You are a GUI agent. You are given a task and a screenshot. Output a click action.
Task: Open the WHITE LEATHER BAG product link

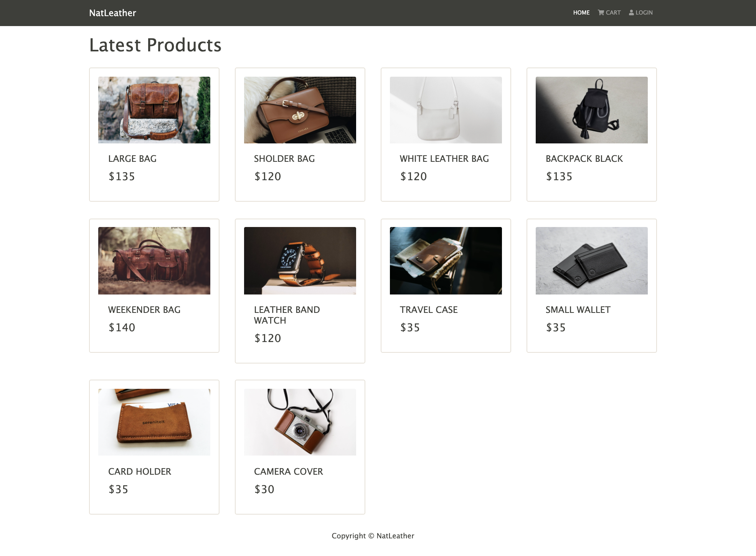tap(444, 158)
